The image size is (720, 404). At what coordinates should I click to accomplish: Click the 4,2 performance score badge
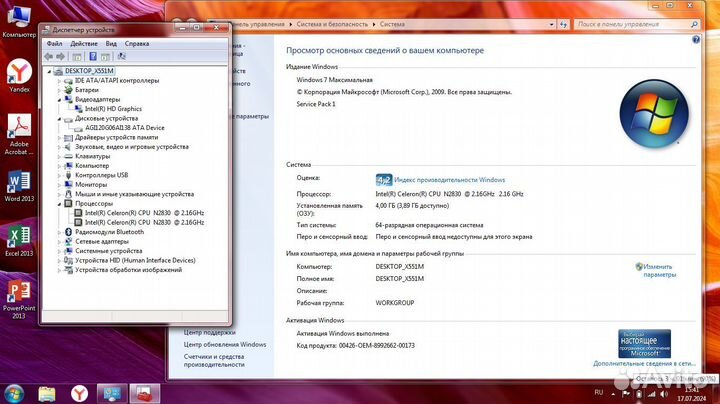tap(383, 180)
